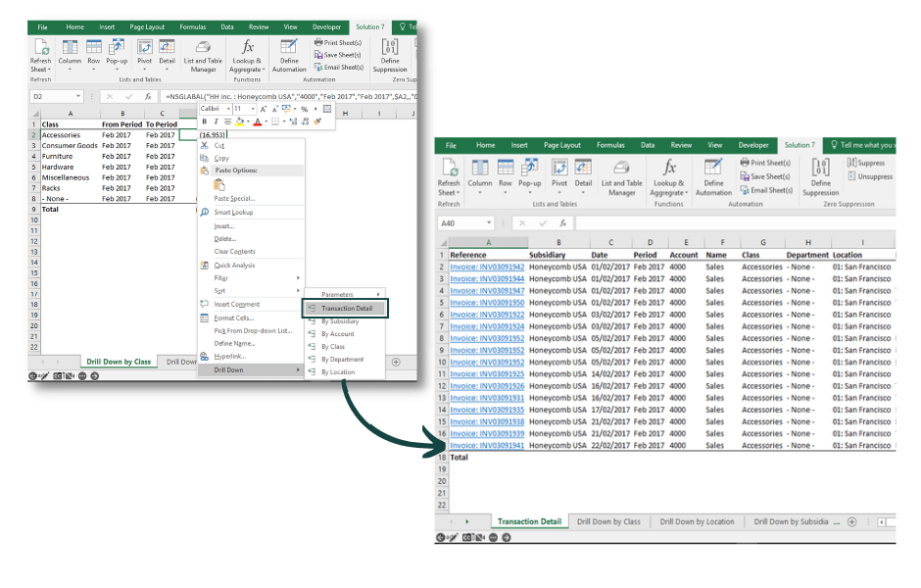This screenshot has width=921, height=588.
Task: Switch to the Drill Down by Location sheet tab
Action: [x=698, y=521]
